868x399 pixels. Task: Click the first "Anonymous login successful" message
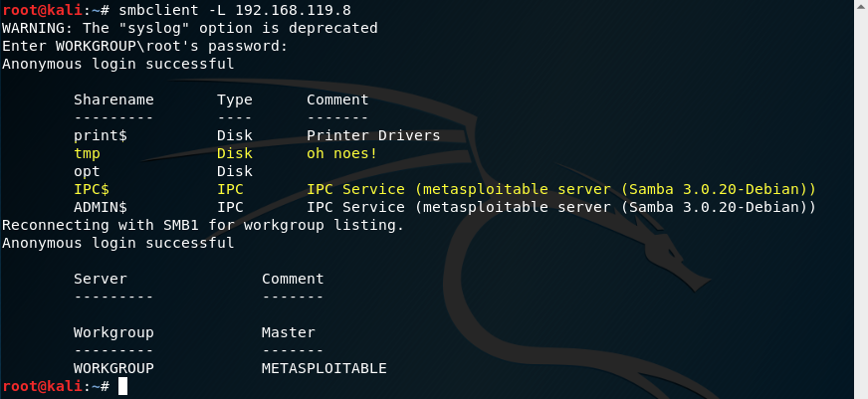118,64
